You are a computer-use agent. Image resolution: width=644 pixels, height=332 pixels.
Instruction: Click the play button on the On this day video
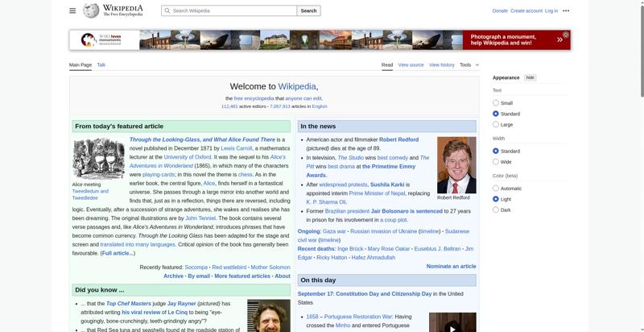click(x=452, y=328)
